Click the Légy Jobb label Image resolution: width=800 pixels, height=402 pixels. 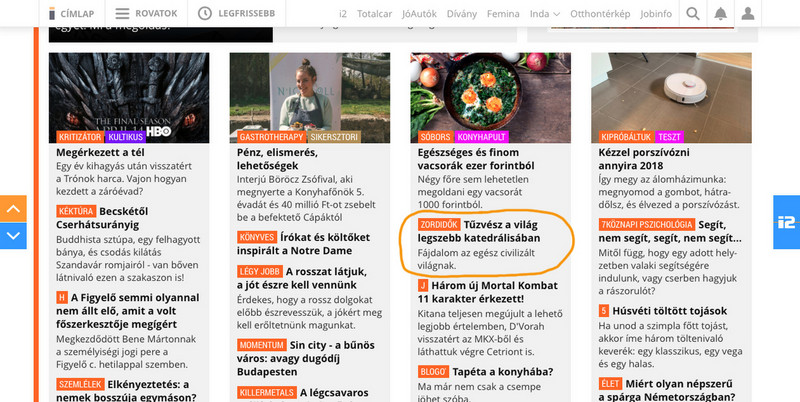pos(259,271)
